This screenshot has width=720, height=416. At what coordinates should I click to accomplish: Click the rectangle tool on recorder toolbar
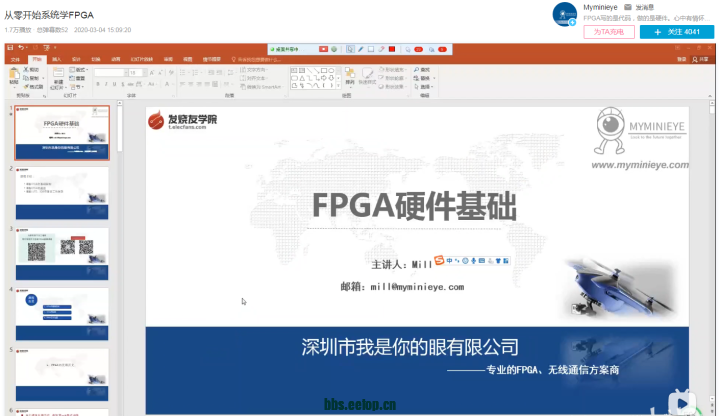tap(371, 49)
